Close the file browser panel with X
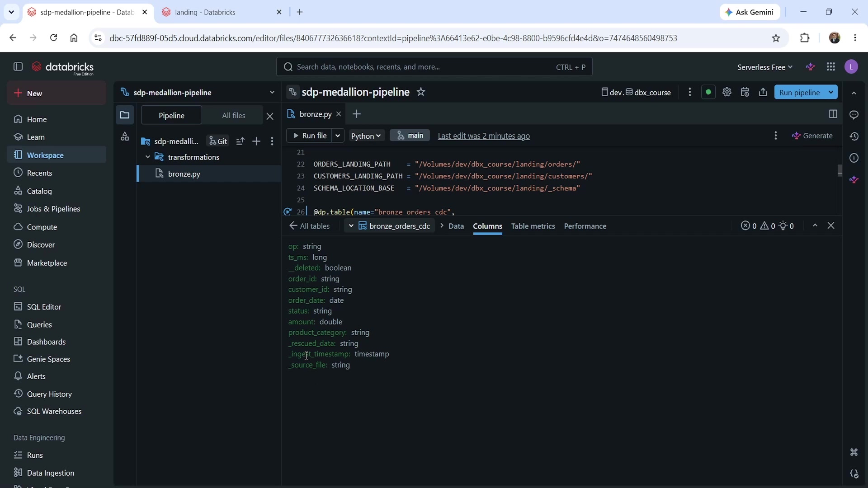868x488 pixels. [x=270, y=116]
